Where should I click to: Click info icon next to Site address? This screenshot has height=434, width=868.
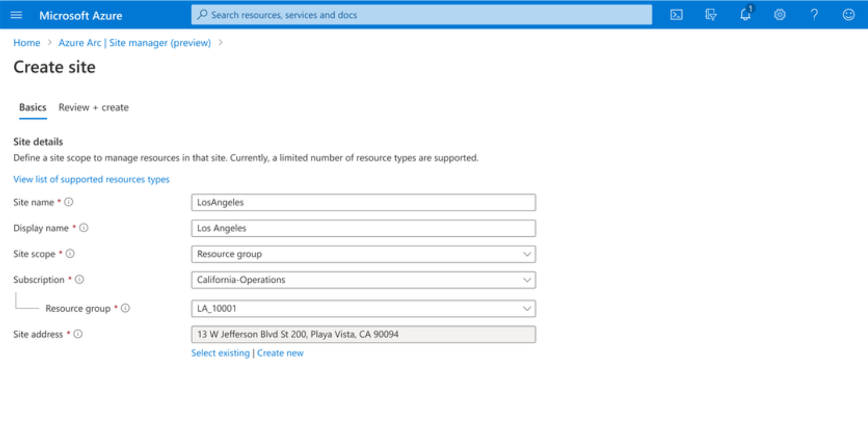point(78,334)
